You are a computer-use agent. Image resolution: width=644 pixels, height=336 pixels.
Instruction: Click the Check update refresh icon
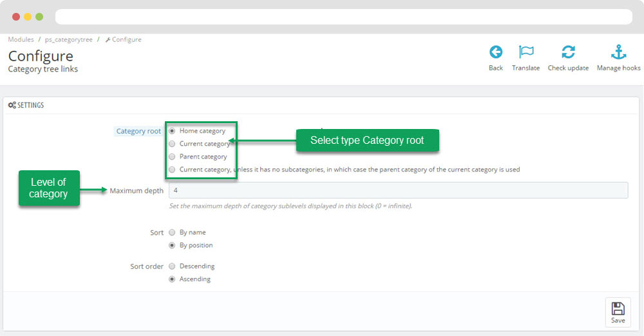tap(568, 52)
